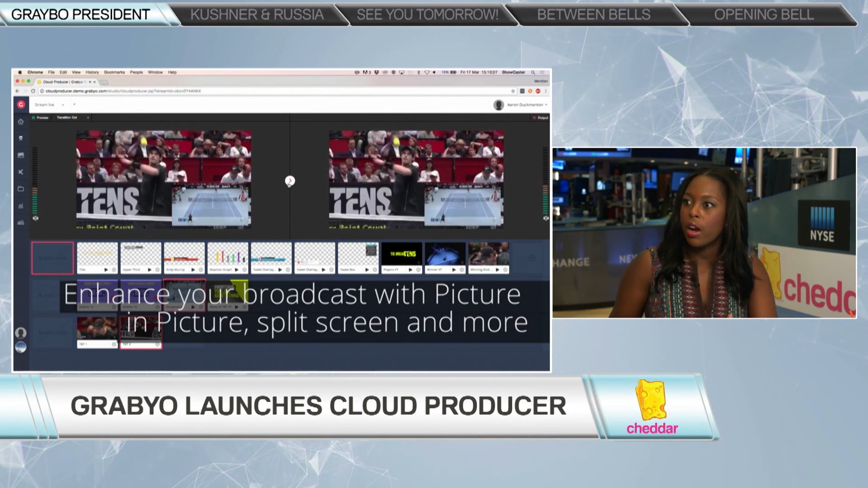Click the bookmark star in the address bar
This screenshot has width=868, height=488.
tap(514, 90)
